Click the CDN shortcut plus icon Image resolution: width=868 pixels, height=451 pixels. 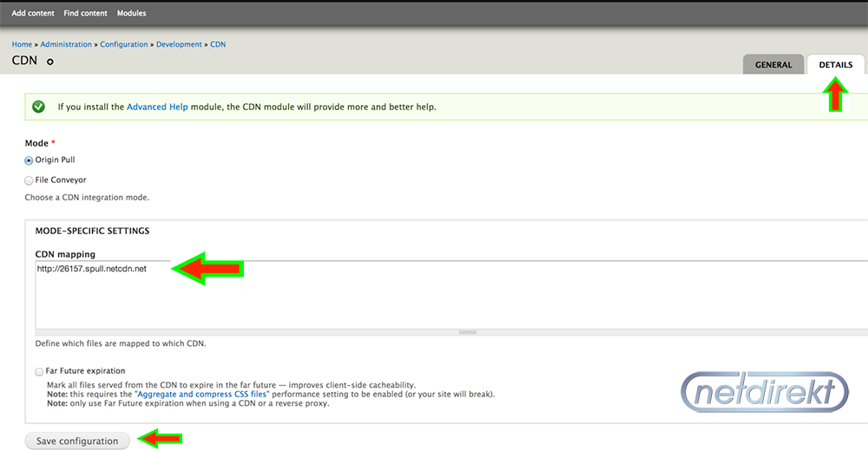49,62
